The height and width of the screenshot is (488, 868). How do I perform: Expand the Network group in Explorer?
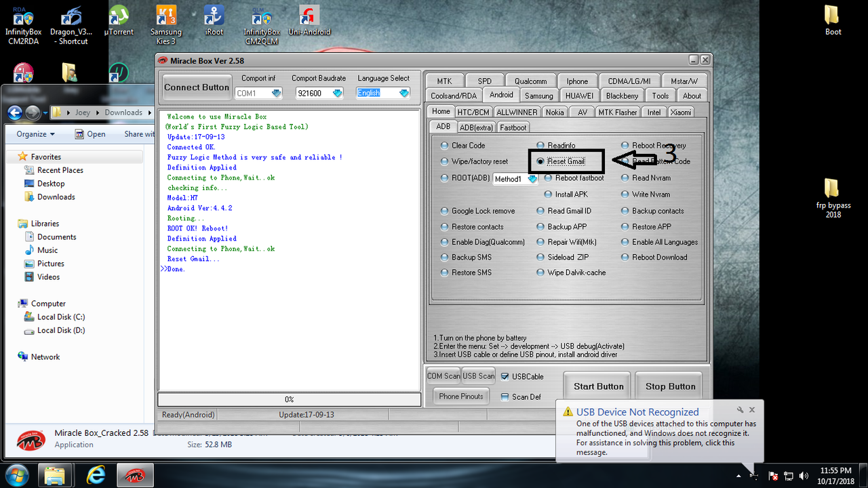pyautogui.click(x=12, y=357)
